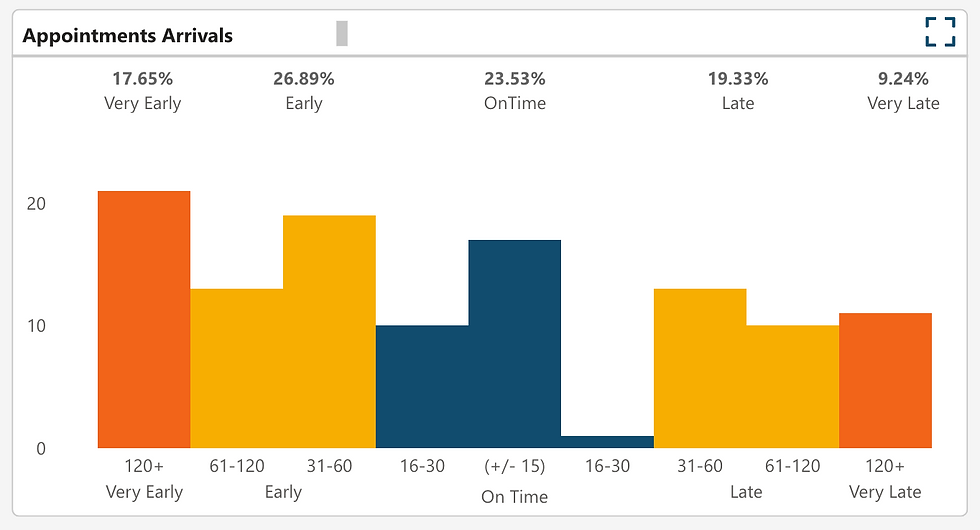Click the Early group label below the axis
This screenshot has height=530, width=980.
(x=283, y=492)
